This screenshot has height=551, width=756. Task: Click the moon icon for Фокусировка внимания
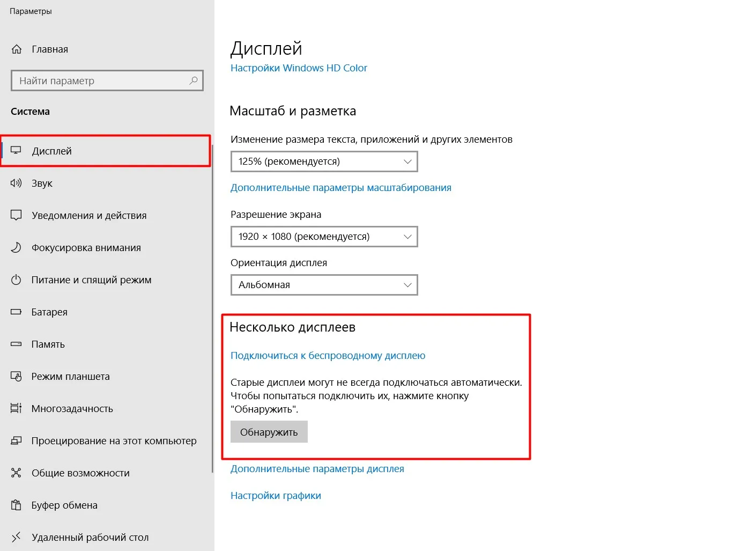(x=16, y=247)
